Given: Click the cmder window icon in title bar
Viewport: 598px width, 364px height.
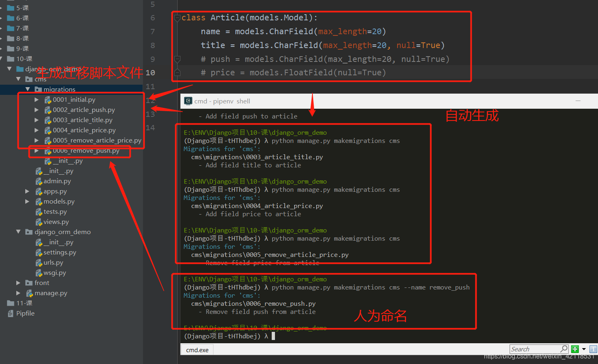Looking at the screenshot, I should (x=188, y=101).
